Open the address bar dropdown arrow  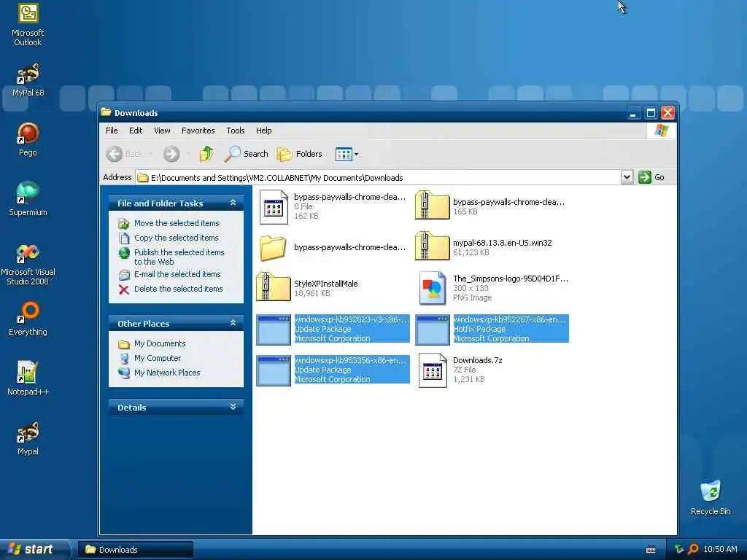point(627,177)
